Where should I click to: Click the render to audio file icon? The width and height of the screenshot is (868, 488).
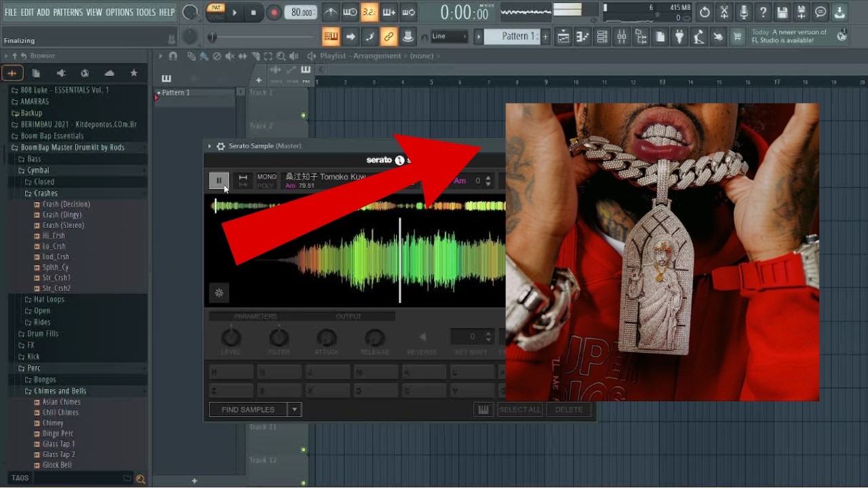click(802, 12)
